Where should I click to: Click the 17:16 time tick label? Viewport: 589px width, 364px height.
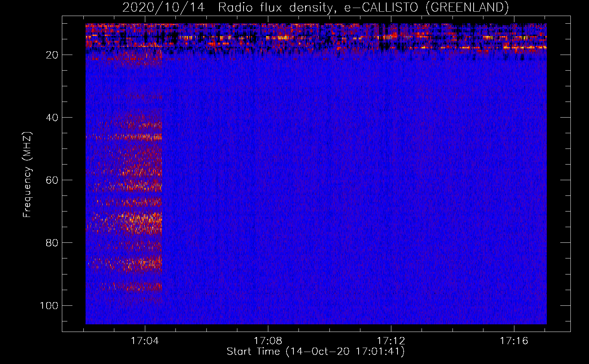(x=514, y=341)
